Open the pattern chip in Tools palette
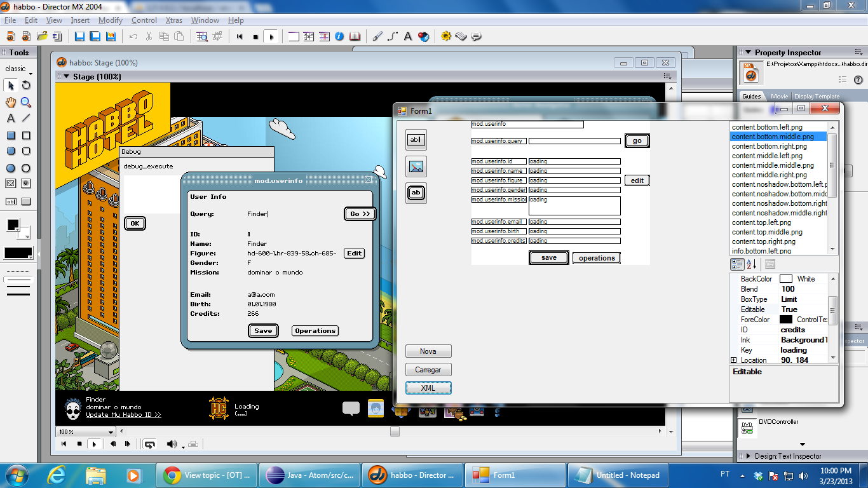This screenshot has height=488, width=868. tap(18, 253)
